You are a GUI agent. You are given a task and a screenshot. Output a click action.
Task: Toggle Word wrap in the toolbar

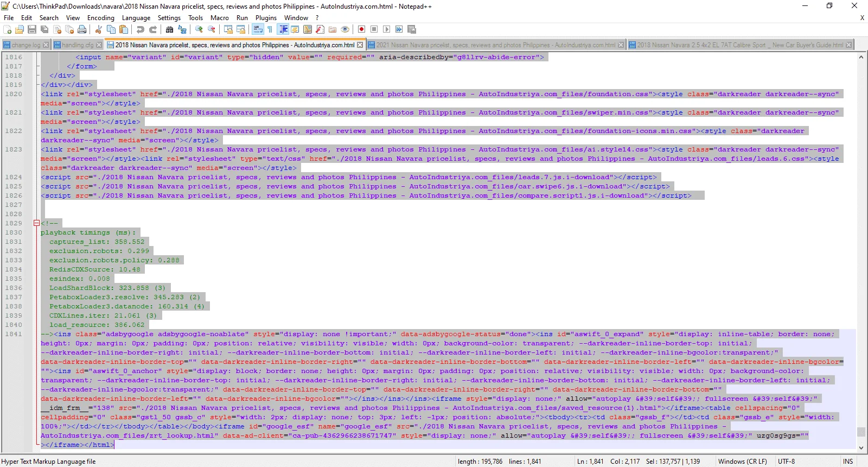[x=258, y=29]
